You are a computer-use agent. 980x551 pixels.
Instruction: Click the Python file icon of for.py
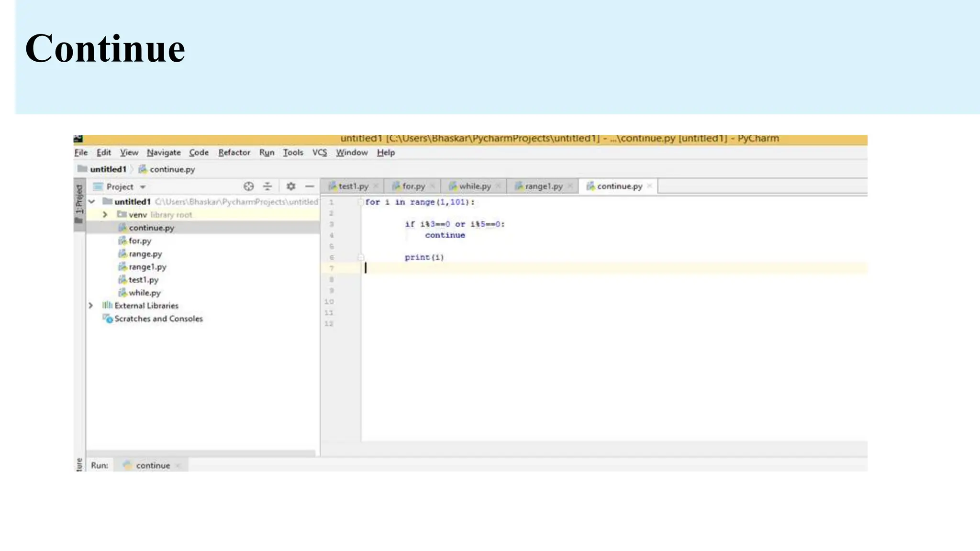[122, 241]
